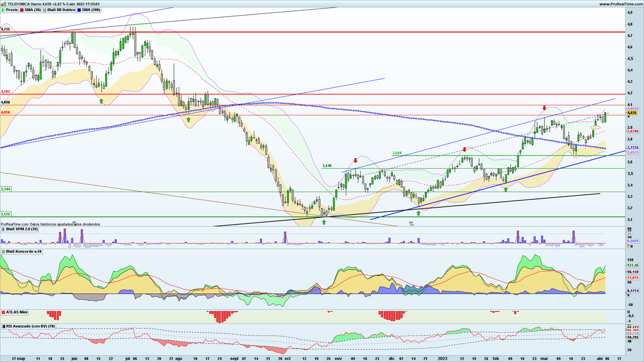Image resolution: width=644 pixels, height=362 pixels.
Task: Select the 4,098 level label
Action: [x=5, y=102]
